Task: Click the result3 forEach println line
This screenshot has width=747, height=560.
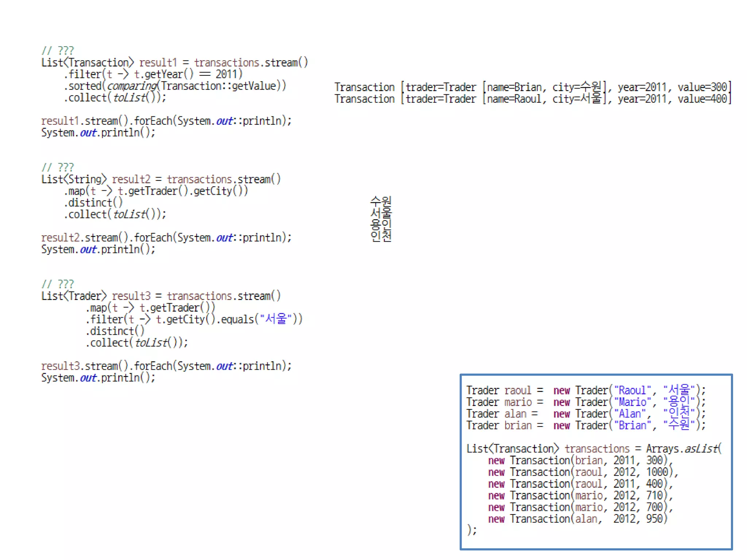Action: [166, 366]
